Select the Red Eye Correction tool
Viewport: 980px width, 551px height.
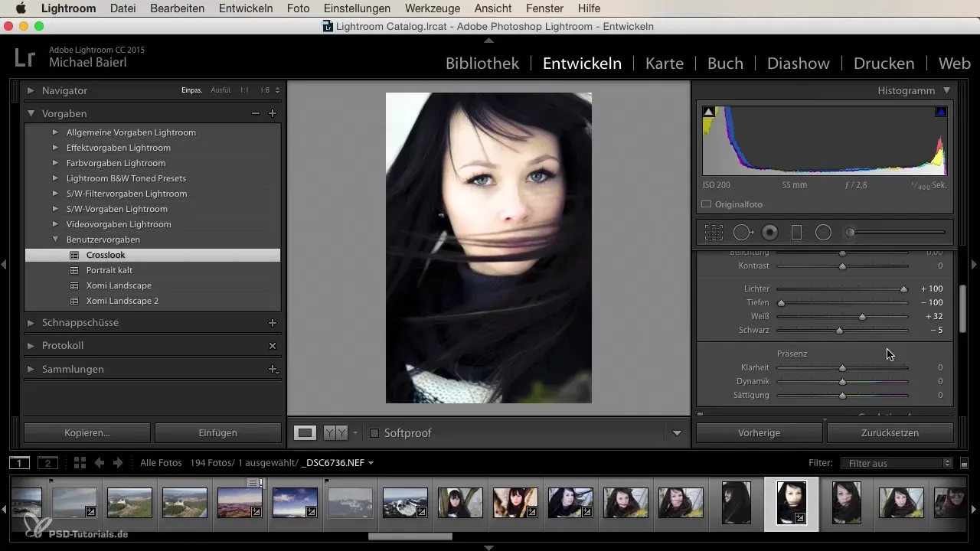click(x=770, y=233)
